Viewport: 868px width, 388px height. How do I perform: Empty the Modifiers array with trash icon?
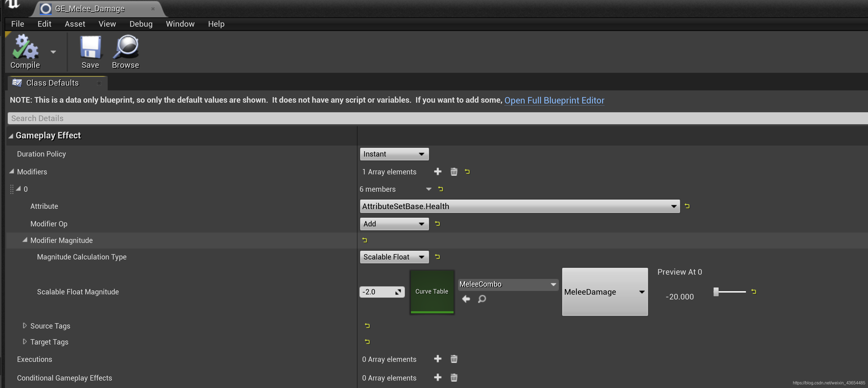[454, 171]
